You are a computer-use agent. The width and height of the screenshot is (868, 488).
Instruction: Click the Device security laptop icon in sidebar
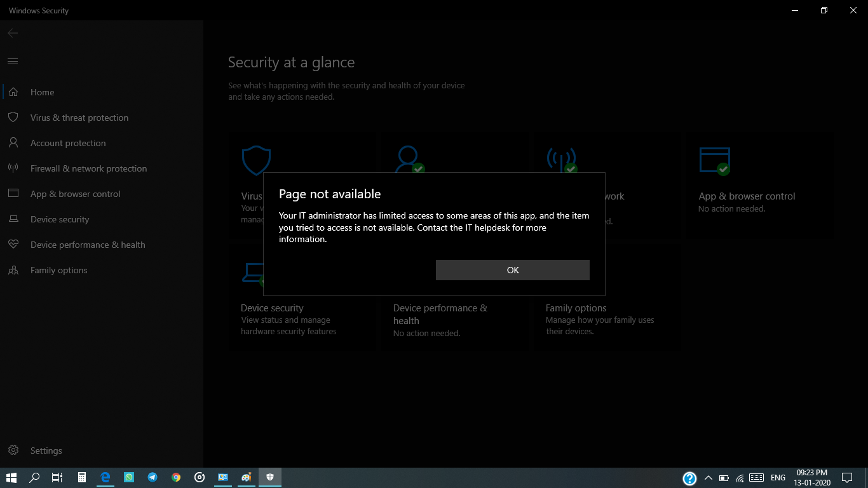coord(13,219)
